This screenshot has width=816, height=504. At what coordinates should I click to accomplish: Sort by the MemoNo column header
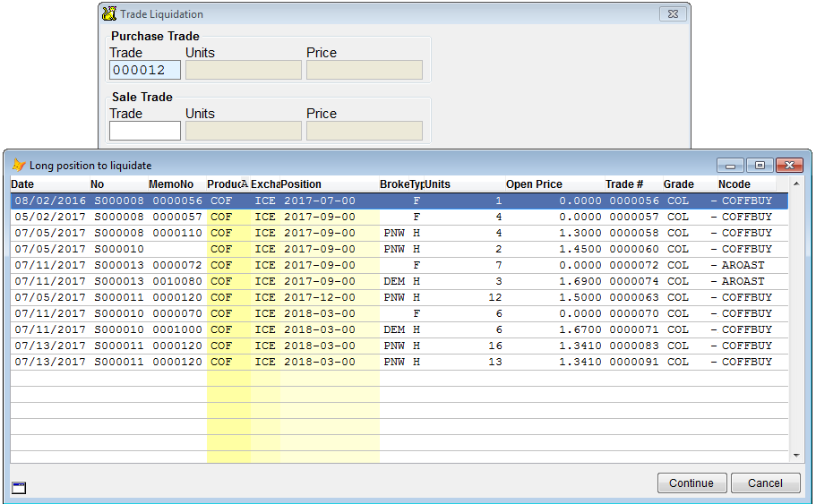[x=177, y=184]
